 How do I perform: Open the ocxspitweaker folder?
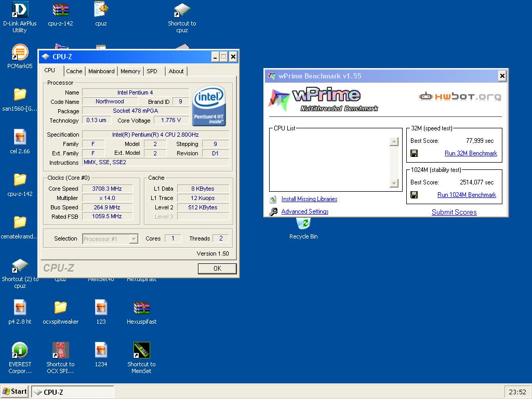[60, 308]
